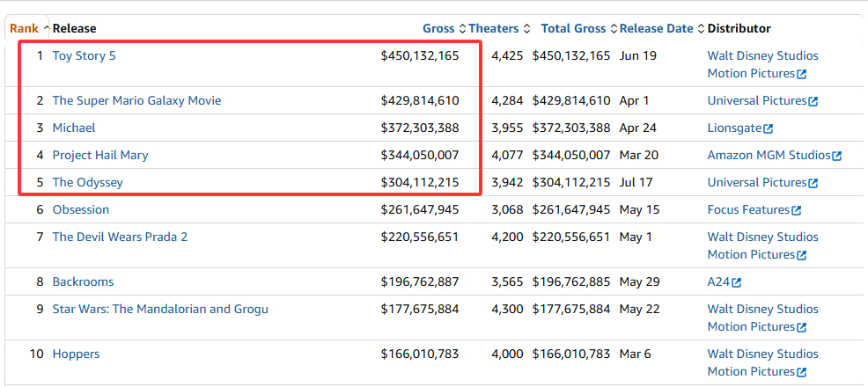Open Star Wars: The Mandalorian and Grogu link
Image resolution: width=868 pixels, height=387 pixels.
(x=160, y=309)
